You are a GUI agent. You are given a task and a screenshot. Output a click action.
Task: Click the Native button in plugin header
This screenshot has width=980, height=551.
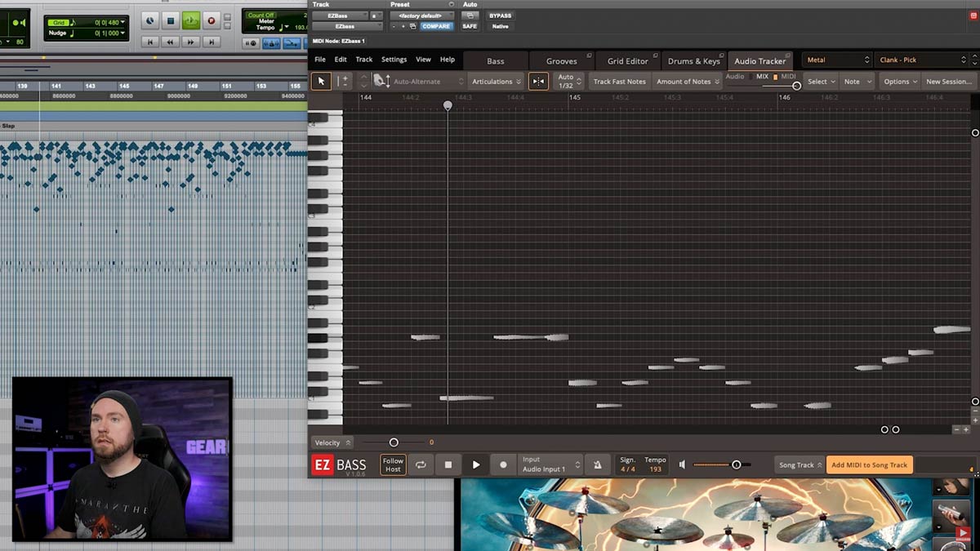coord(500,26)
